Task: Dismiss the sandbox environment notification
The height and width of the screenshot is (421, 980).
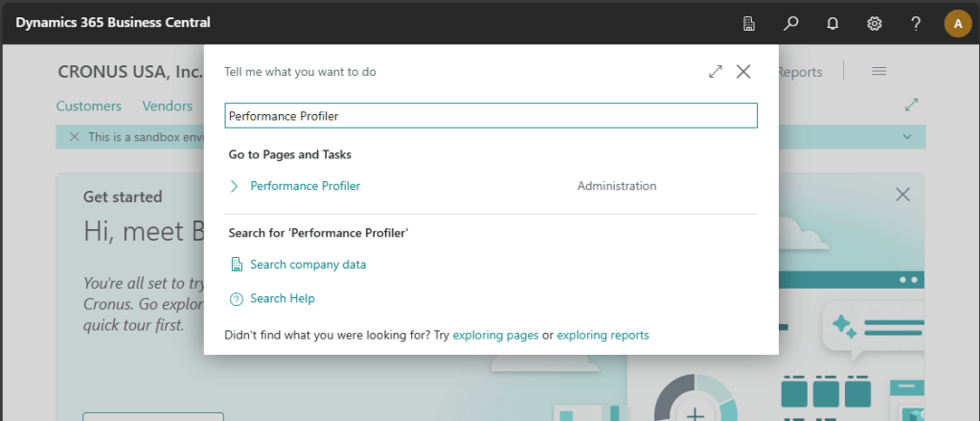Action: pos(74,137)
